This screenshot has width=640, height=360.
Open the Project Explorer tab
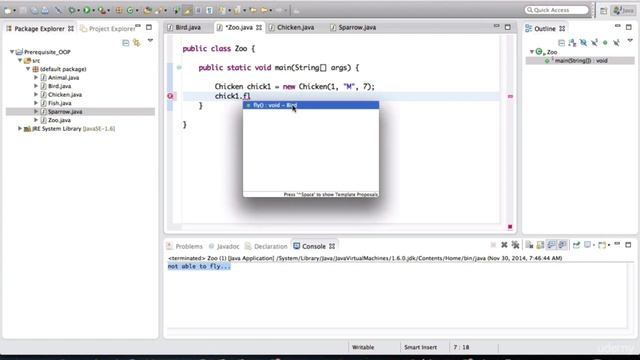(x=109, y=29)
